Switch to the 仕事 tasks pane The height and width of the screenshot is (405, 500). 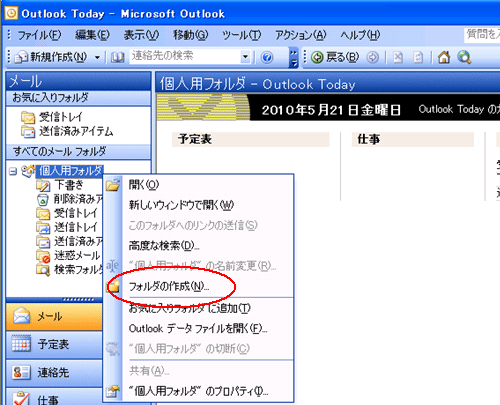(x=54, y=397)
